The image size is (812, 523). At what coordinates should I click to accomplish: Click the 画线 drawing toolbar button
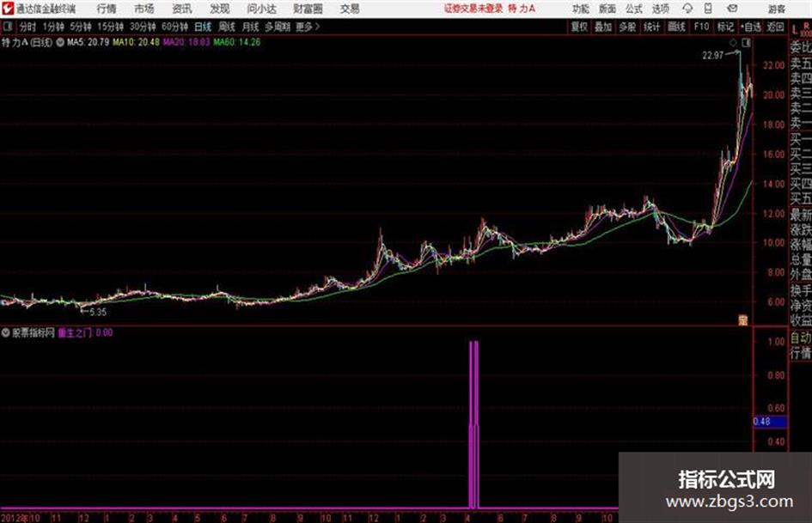[676, 27]
